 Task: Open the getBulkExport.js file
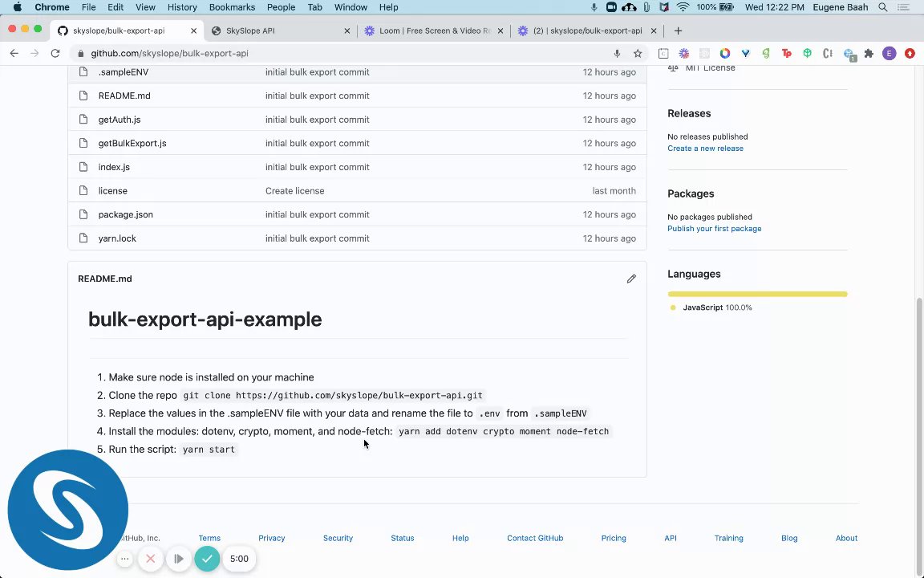point(132,143)
